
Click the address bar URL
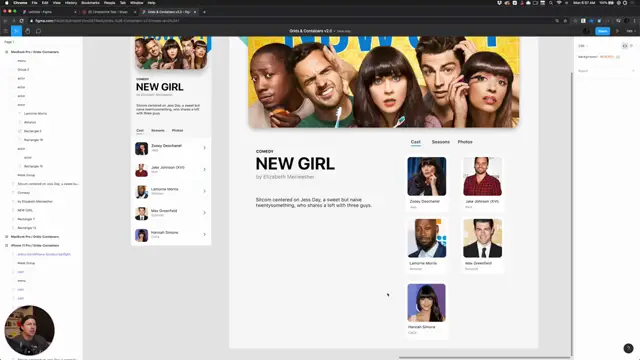point(107,21)
